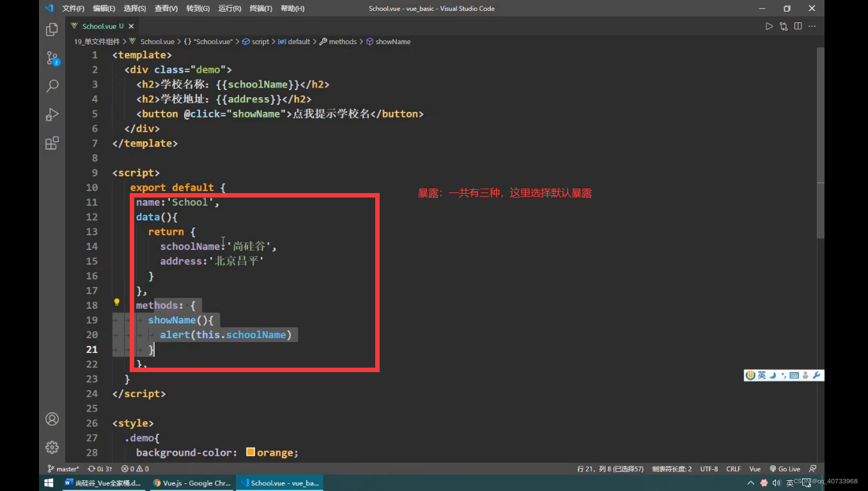The image size is (868, 491).
Task: Click the Open Changes compare icon
Action: [x=784, y=26]
